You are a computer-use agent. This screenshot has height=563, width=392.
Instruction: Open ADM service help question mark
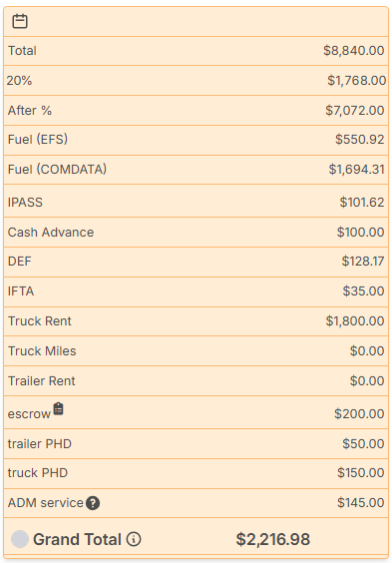coord(93,503)
